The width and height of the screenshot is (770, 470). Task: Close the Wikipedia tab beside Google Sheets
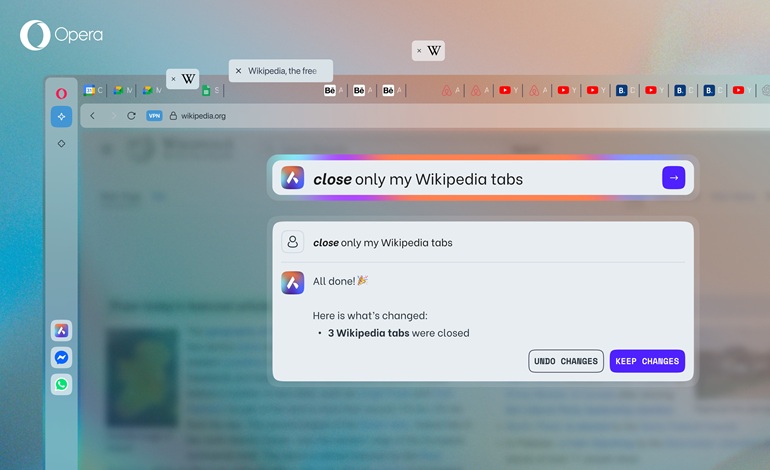tap(173, 79)
